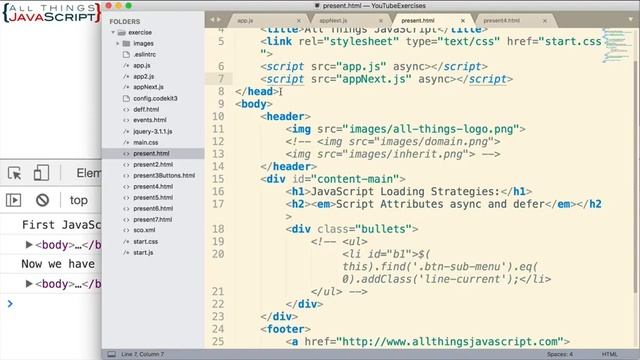Open jquery-3.1.1.js in the sidebar
Viewport: 640px width, 360px height.
153,131
